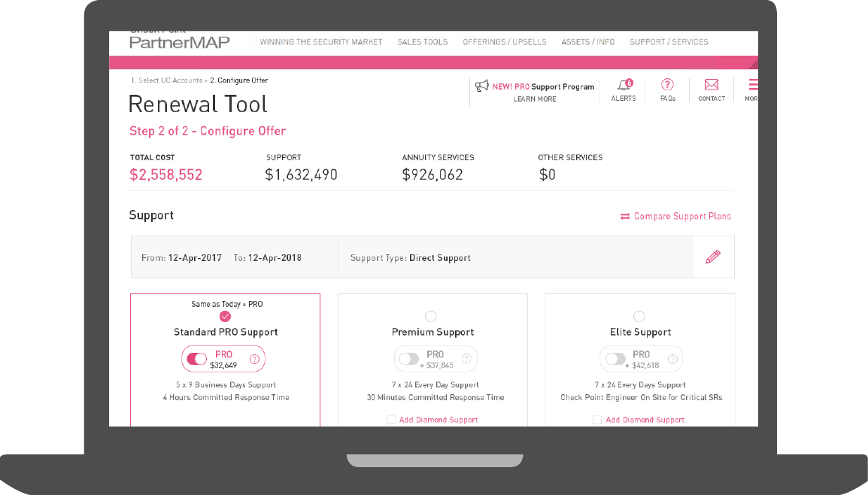
Task: Toggle off Standard PRO Support switch
Action: click(196, 359)
